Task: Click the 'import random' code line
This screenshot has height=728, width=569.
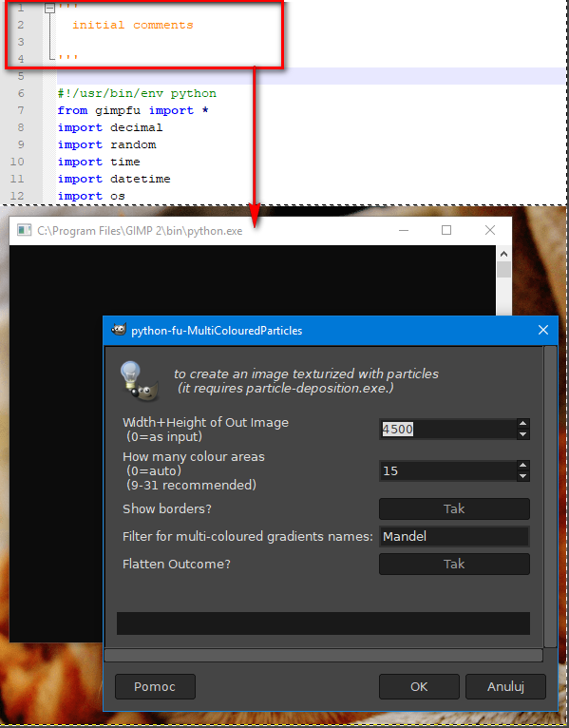Action: point(106,144)
